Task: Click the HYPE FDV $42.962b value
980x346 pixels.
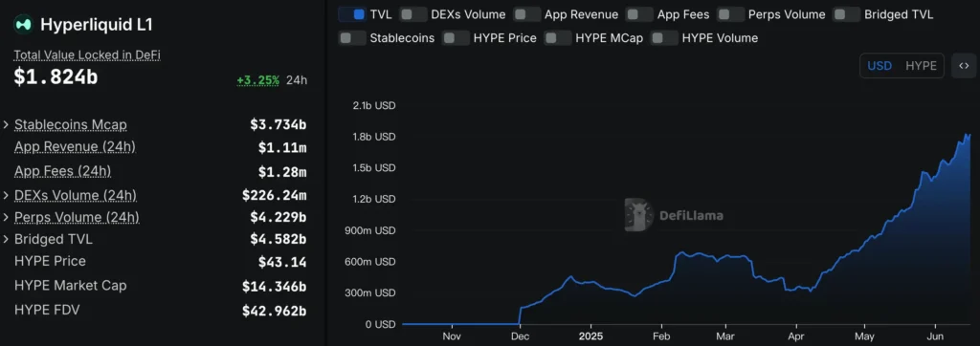Action: point(275,311)
